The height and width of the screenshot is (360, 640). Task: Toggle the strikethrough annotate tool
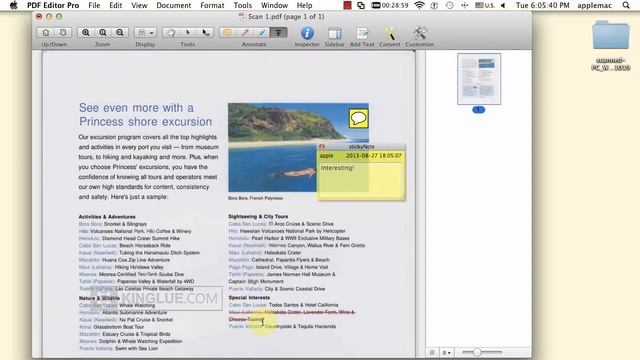click(279, 33)
